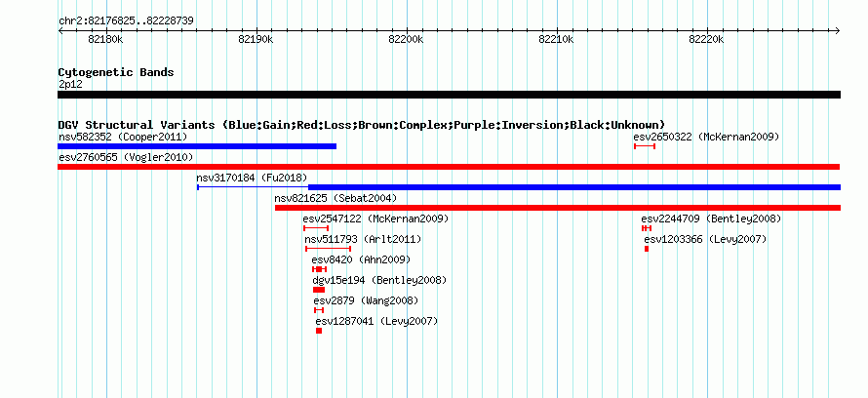Click the esv1287041 red block
The image size is (868, 398).
pos(319,331)
